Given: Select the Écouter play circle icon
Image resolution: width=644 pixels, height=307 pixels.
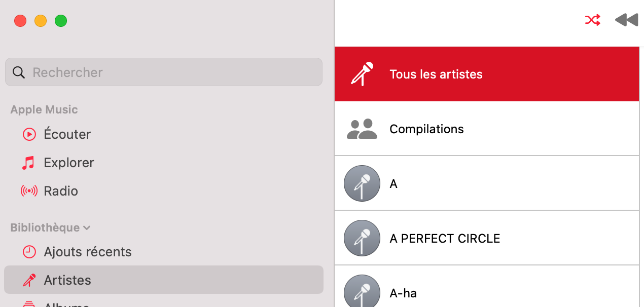Looking at the screenshot, I should click(x=29, y=134).
